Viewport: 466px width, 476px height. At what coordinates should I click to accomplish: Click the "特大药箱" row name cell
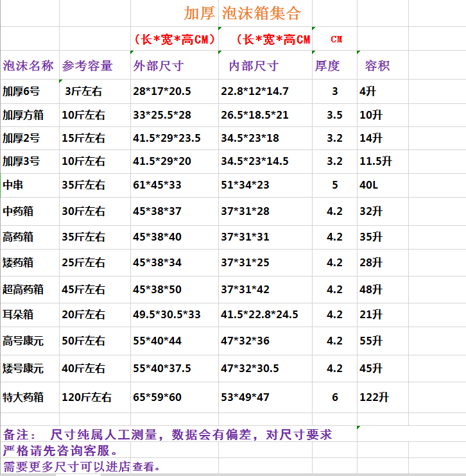[24, 397]
